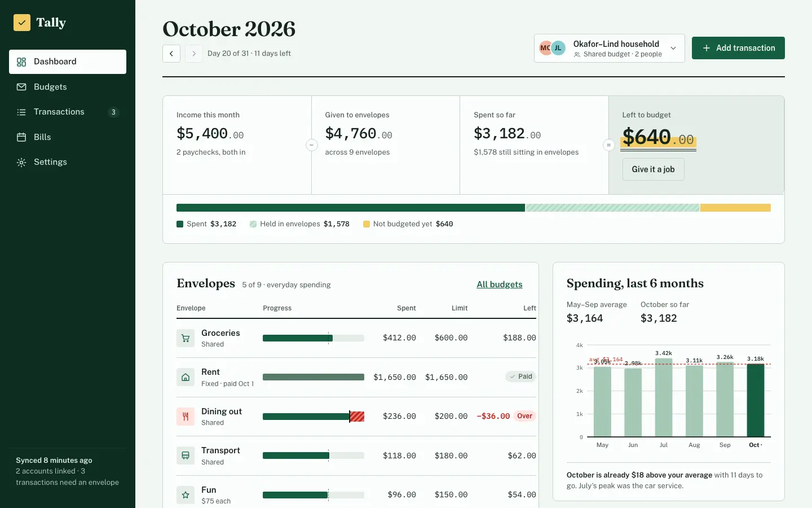
Task: Click the May-Sep average $3,164 value
Action: 585,318
